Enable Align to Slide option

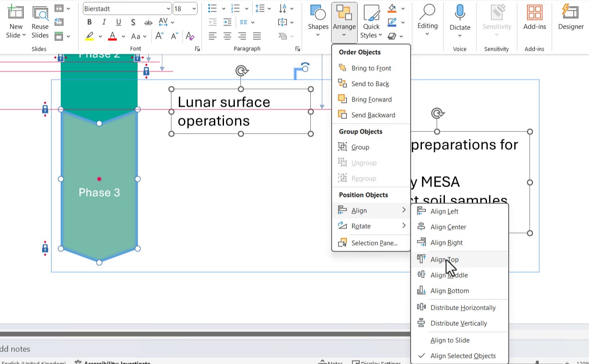pos(460,340)
